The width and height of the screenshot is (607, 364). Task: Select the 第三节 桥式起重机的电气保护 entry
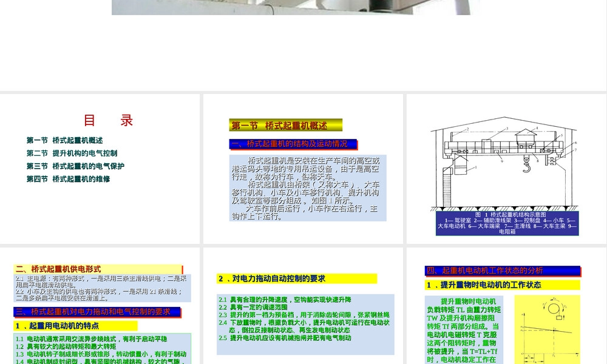[75, 166]
